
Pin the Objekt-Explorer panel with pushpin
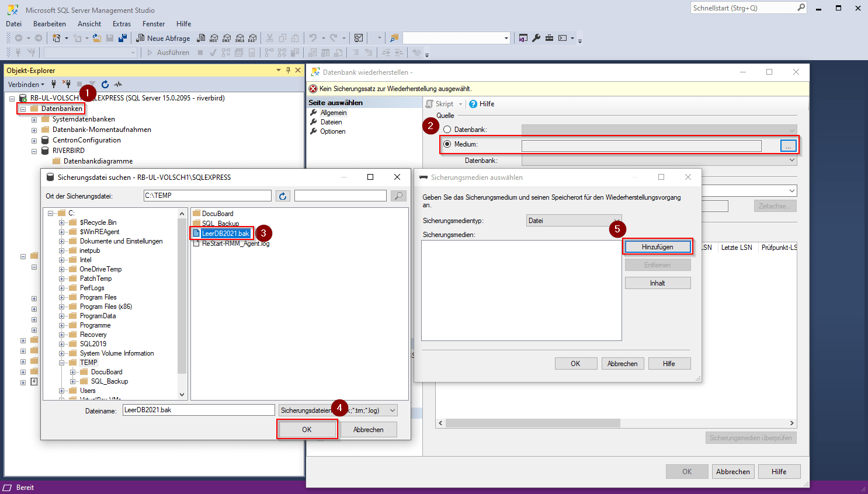click(288, 70)
